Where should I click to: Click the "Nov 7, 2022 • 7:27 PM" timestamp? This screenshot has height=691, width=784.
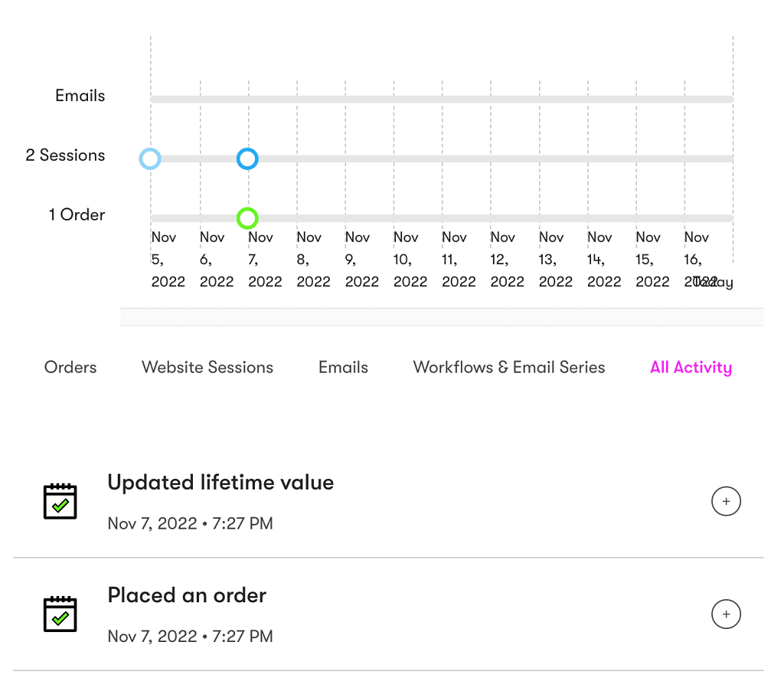pyautogui.click(x=190, y=523)
